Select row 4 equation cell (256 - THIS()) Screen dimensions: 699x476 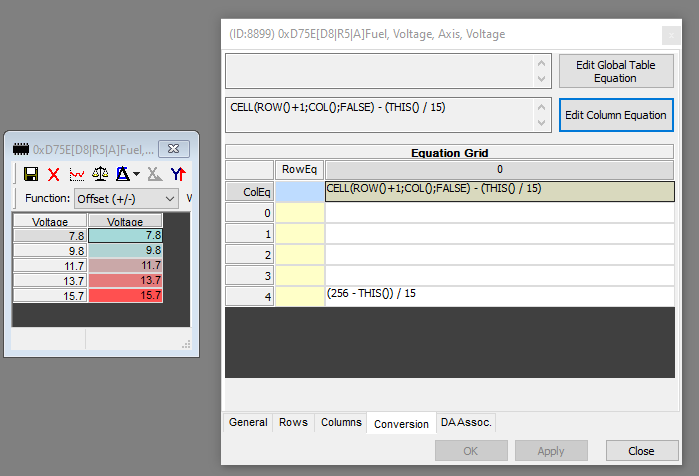499,296
